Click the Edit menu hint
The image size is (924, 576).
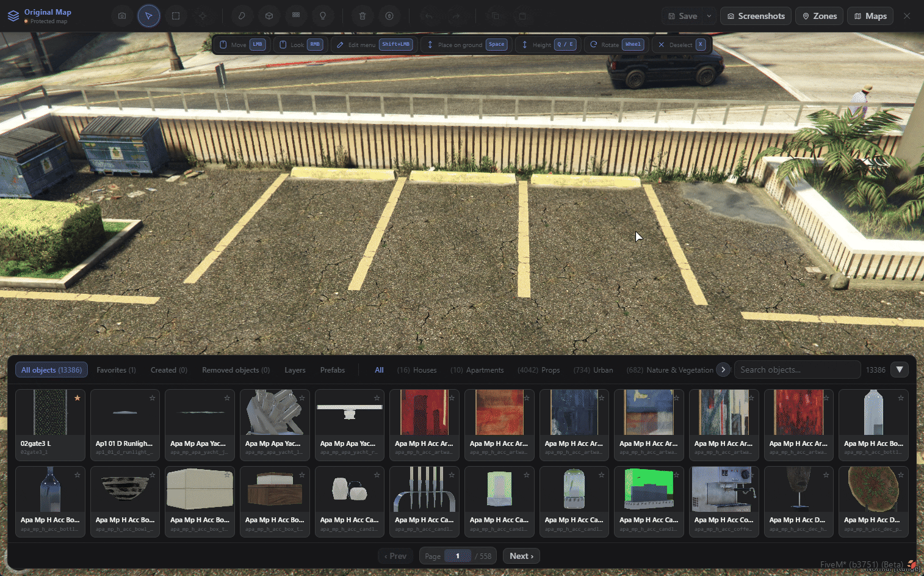(374, 45)
